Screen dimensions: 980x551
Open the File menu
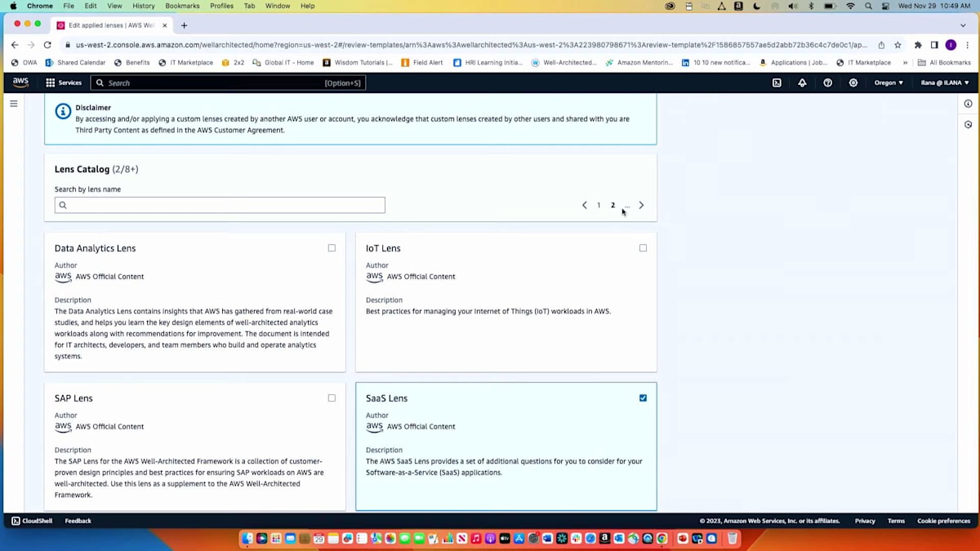click(x=69, y=6)
